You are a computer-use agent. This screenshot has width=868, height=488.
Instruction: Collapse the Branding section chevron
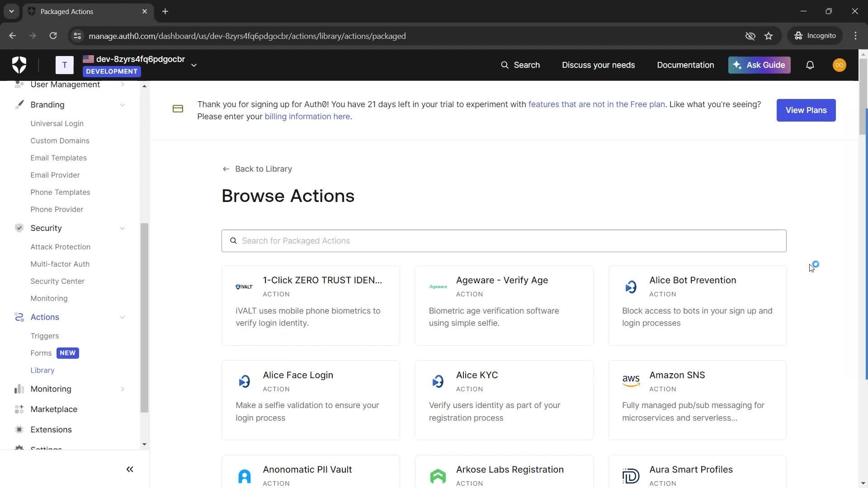[123, 105]
